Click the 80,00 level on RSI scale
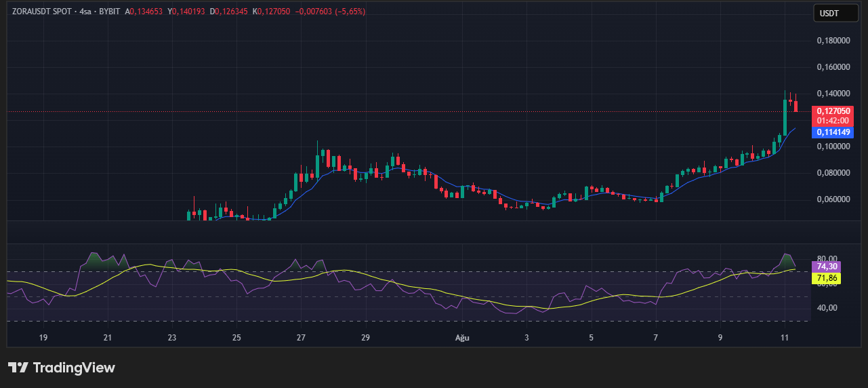The height and width of the screenshot is (388, 868). point(828,258)
